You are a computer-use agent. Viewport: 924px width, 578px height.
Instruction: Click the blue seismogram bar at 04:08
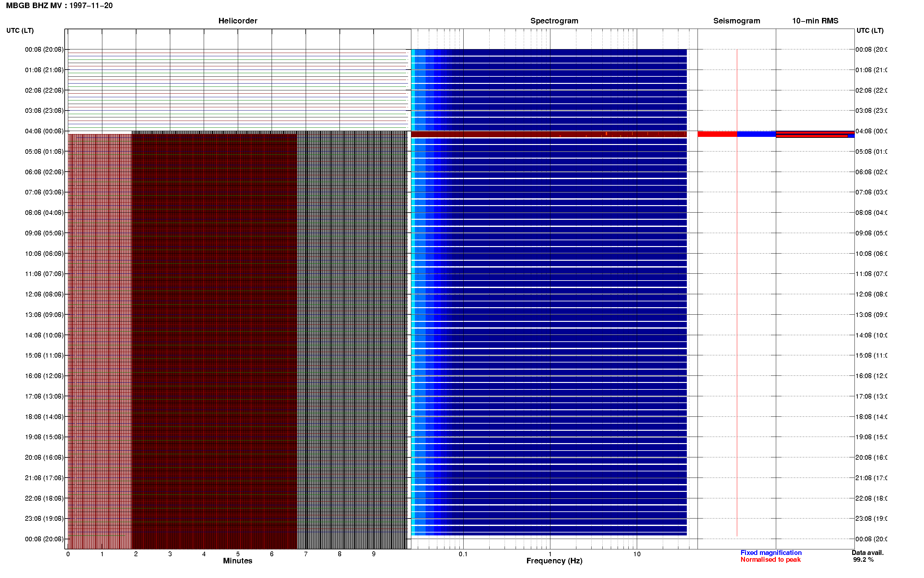756,134
